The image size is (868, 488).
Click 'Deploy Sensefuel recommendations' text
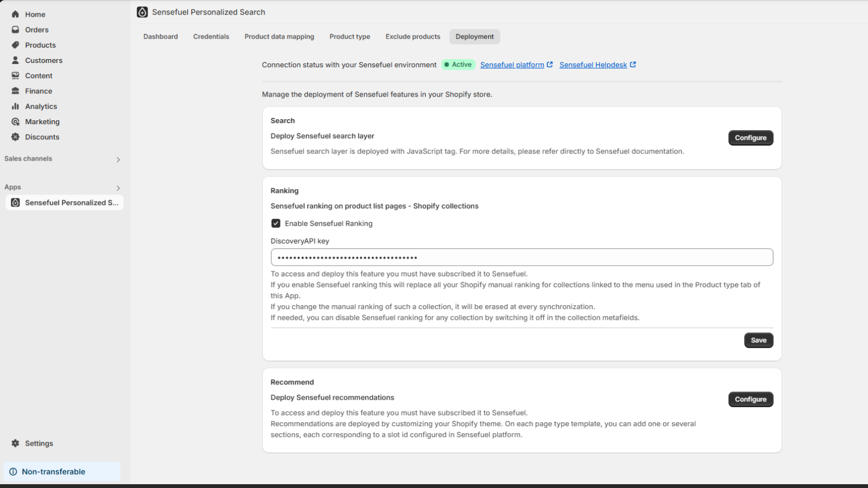(x=333, y=397)
